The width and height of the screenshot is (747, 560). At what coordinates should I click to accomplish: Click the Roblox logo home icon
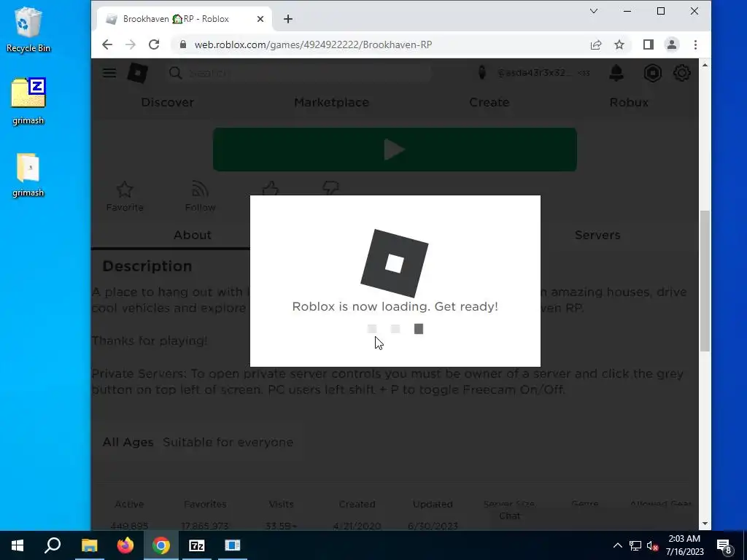(137, 73)
